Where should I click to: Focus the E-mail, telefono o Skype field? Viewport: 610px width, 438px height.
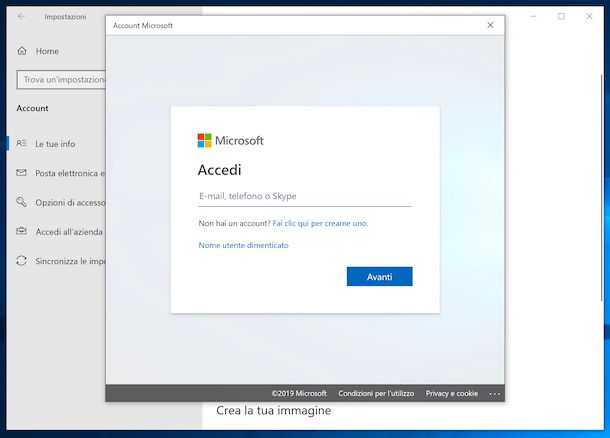305,196
